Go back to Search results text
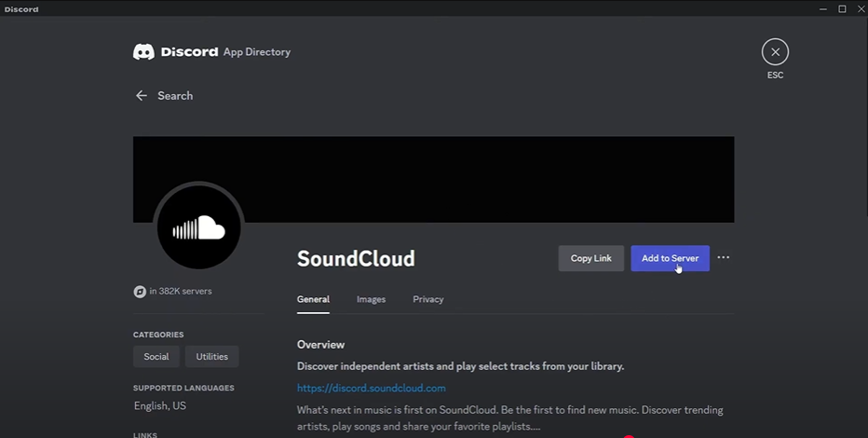The width and height of the screenshot is (868, 438). click(175, 96)
